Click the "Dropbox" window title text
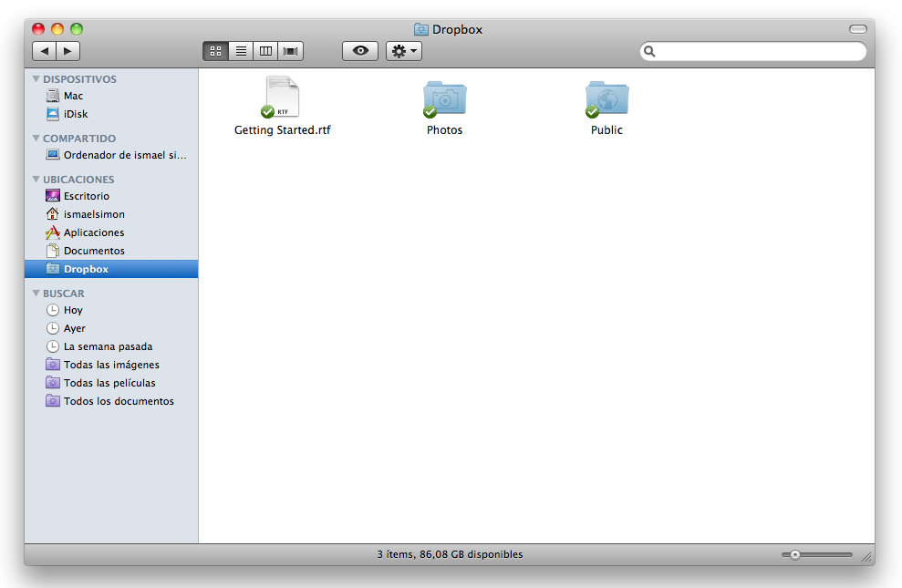This screenshot has height=588, width=902. coord(457,30)
